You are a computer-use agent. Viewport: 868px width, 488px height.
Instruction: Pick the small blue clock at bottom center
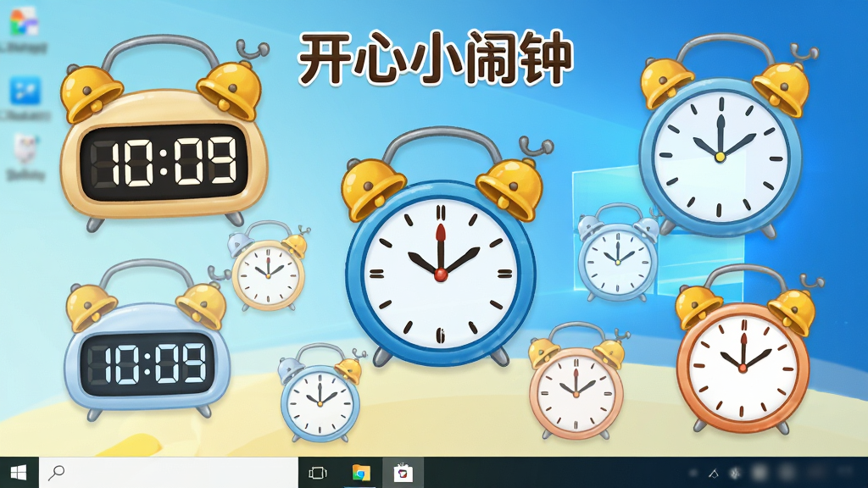point(321,393)
